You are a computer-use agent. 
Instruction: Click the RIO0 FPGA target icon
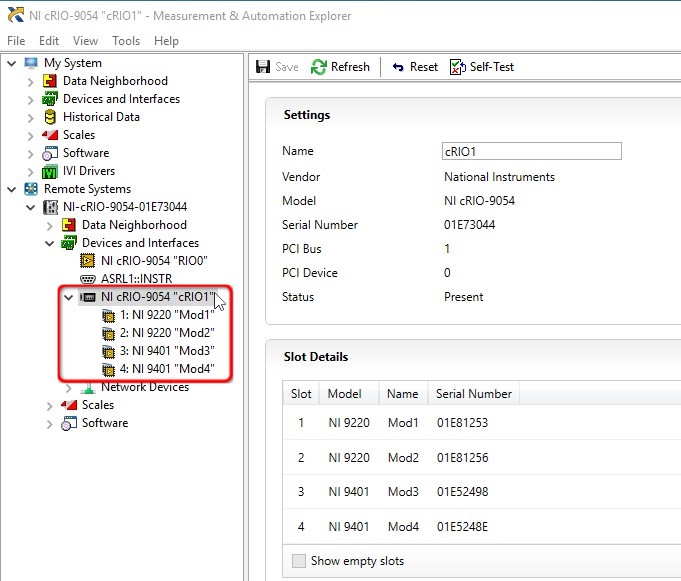(87, 261)
